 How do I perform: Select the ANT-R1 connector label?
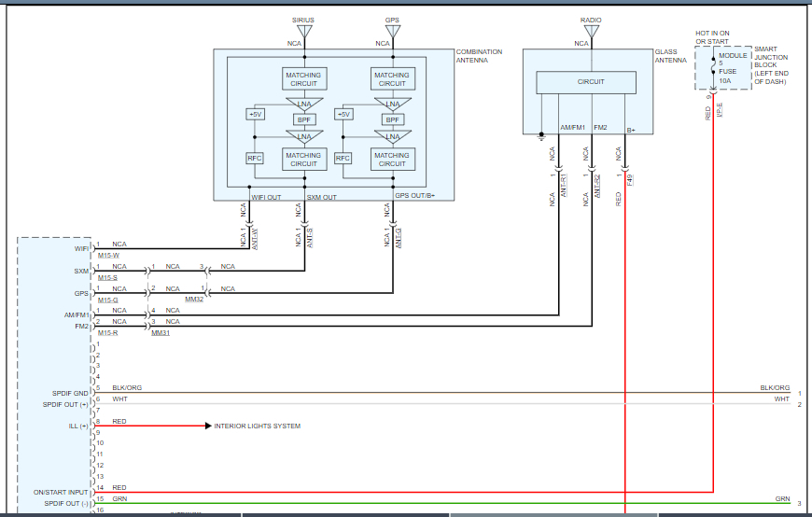point(564,185)
